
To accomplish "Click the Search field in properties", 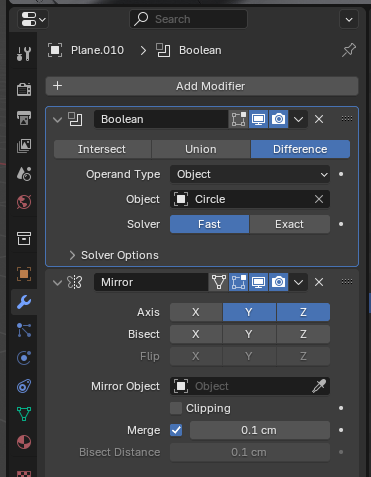I will pyautogui.click(x=188, y=19).
